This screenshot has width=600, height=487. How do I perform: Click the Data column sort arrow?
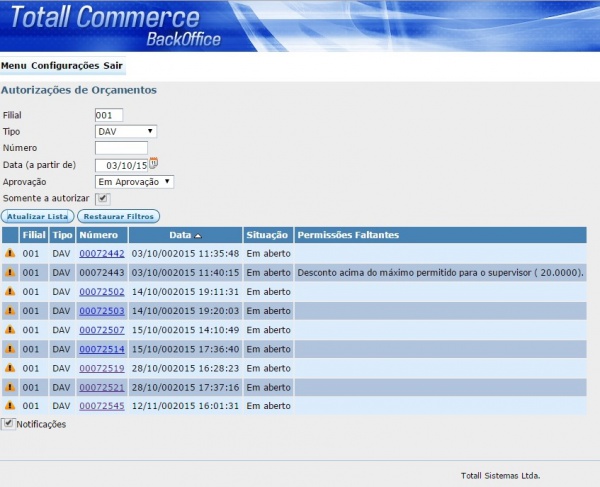tap(198, 235)
